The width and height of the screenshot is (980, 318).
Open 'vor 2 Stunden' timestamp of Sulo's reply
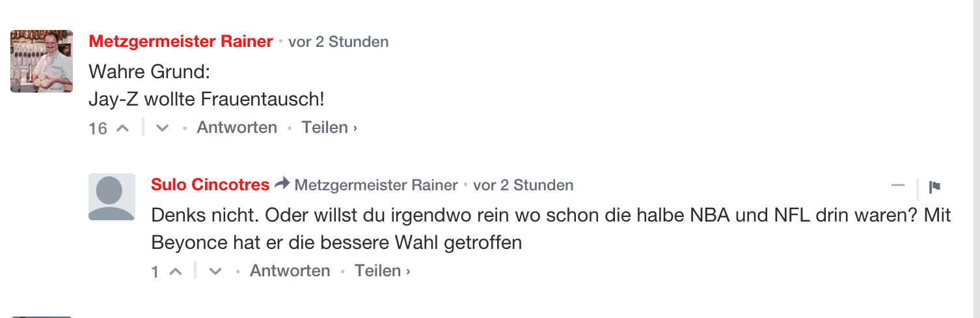[x=523, y=185]
